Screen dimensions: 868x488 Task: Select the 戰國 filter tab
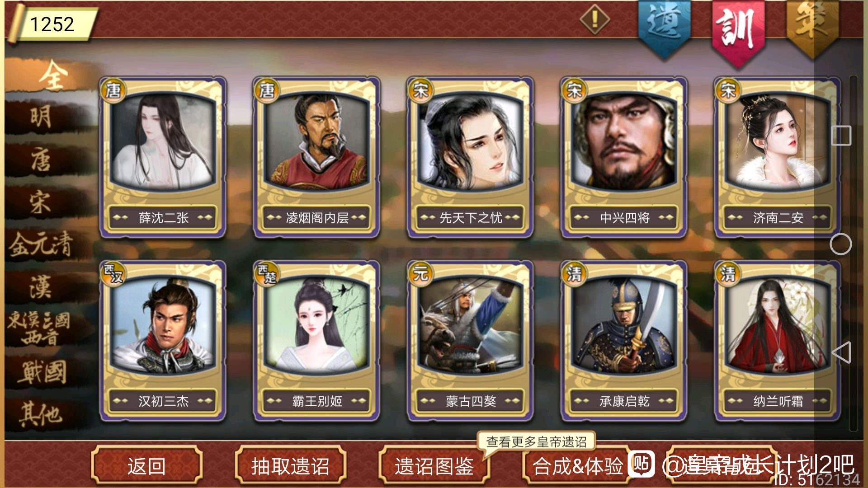click(43, 372)
